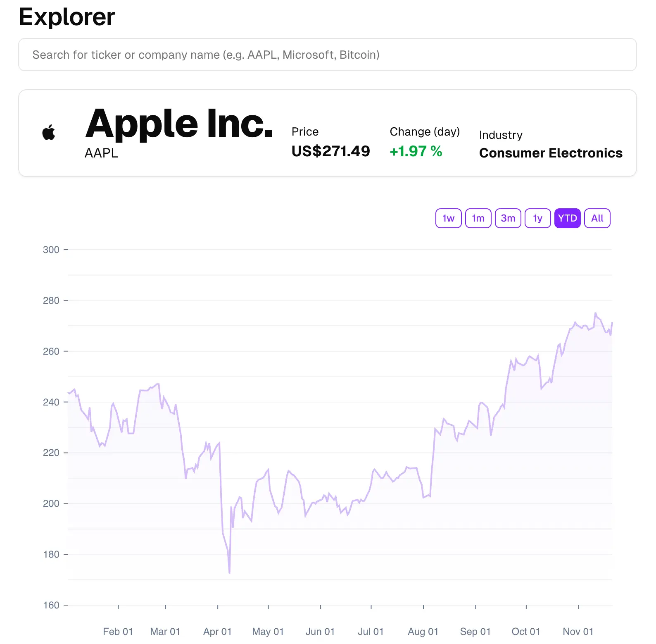This screenshot has width=656, height=644.
Task: Click the Explorer page heading
Action: coord(67,17)
